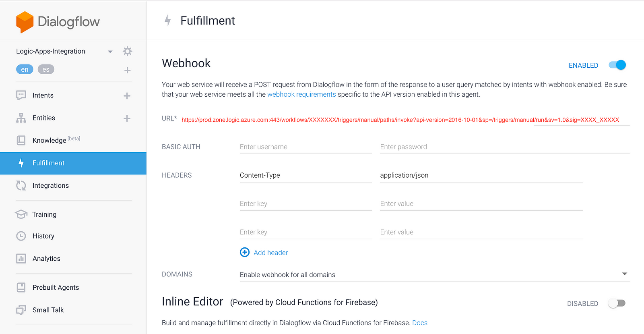Screen dimensions: 644x334
Task: Click the Intents speech bubble icon
Action: [21, 95]
